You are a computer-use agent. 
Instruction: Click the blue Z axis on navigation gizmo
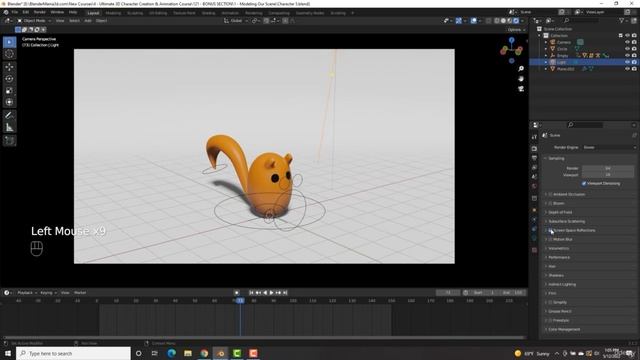(511, 40)
